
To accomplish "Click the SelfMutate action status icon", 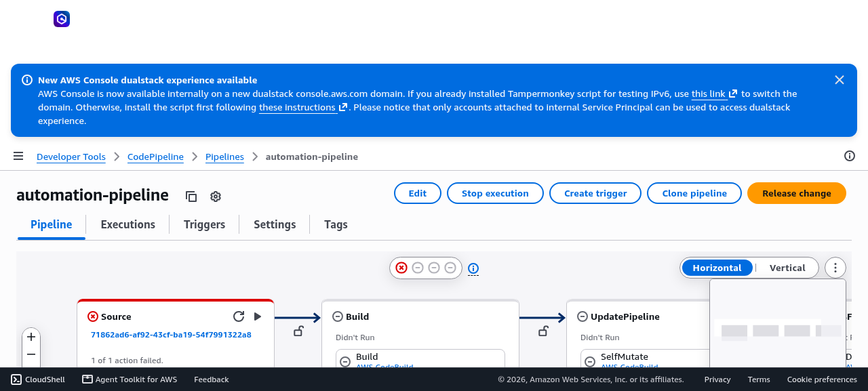I will [590, 362].
